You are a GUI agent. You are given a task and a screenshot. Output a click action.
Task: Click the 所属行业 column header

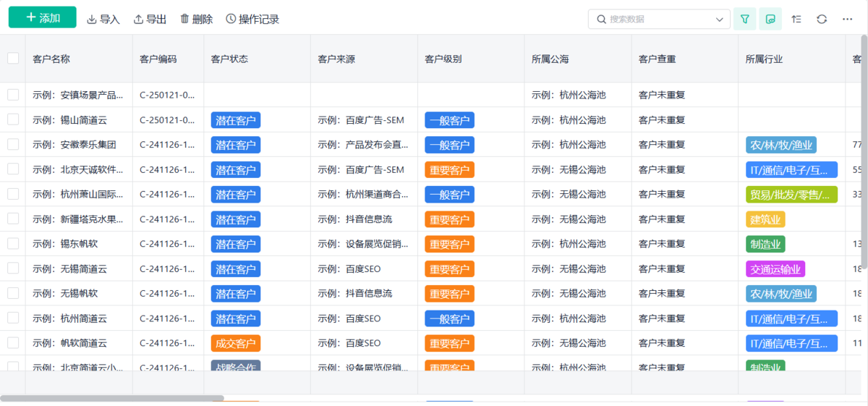pos(764,59)
